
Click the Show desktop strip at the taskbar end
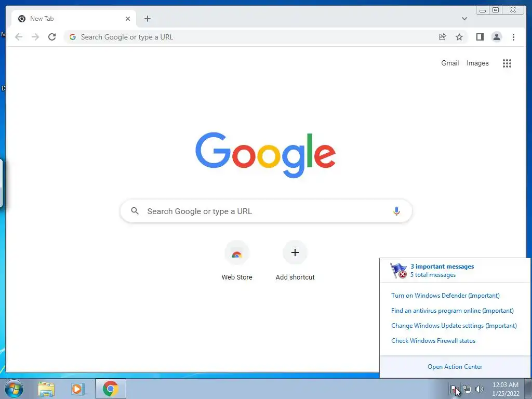click(528, 389)
